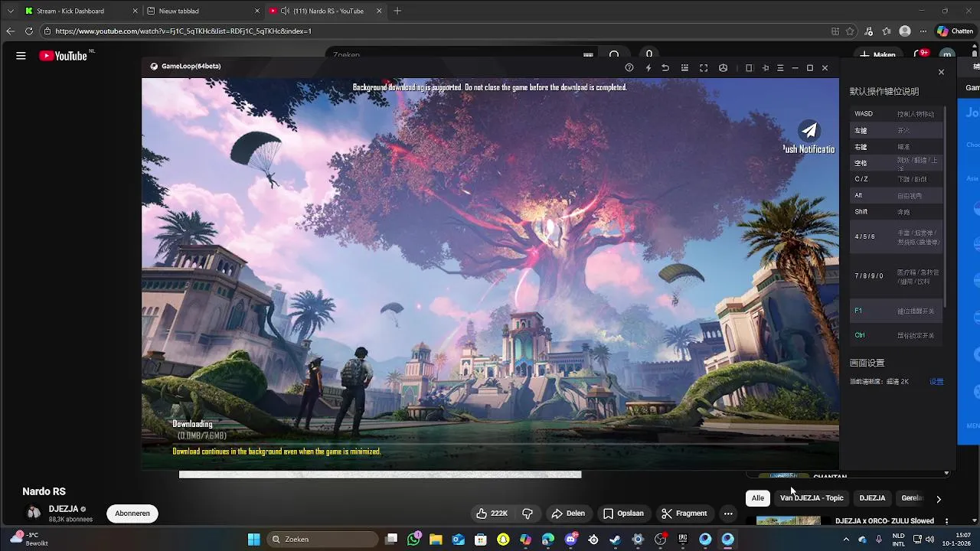Viewport: 980px width, 551px height.
Task: Reload the page with refresh icon
Action: click(29, 31)
